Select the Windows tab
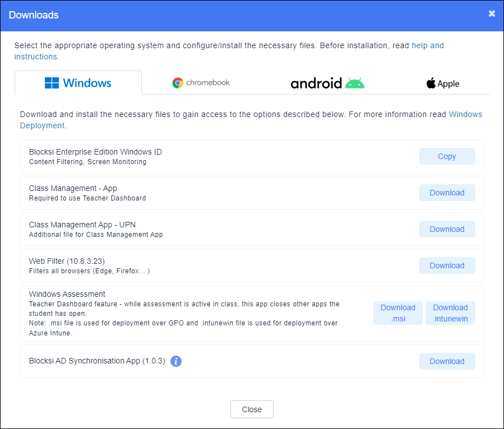The image size is (504, 429). tap(78, 82)
